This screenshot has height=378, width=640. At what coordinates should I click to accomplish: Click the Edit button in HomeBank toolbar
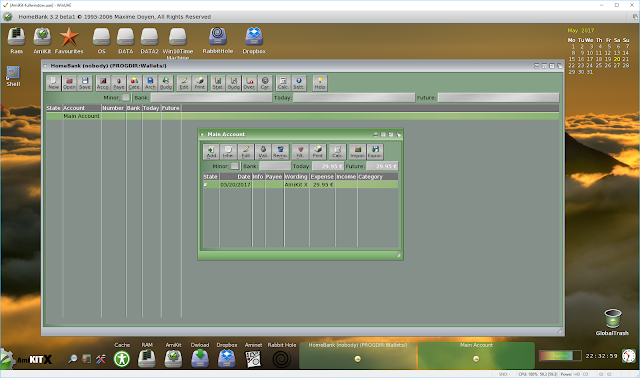pos(184,83)
